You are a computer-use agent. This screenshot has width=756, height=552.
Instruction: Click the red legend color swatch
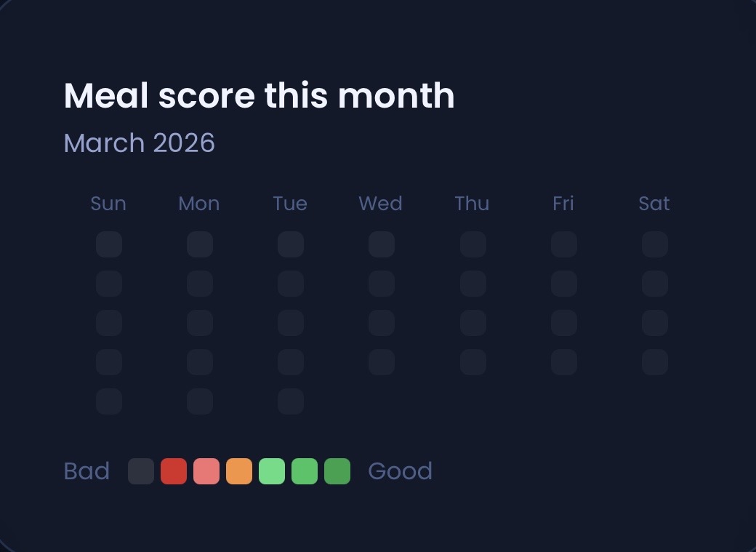pos(174,471)
